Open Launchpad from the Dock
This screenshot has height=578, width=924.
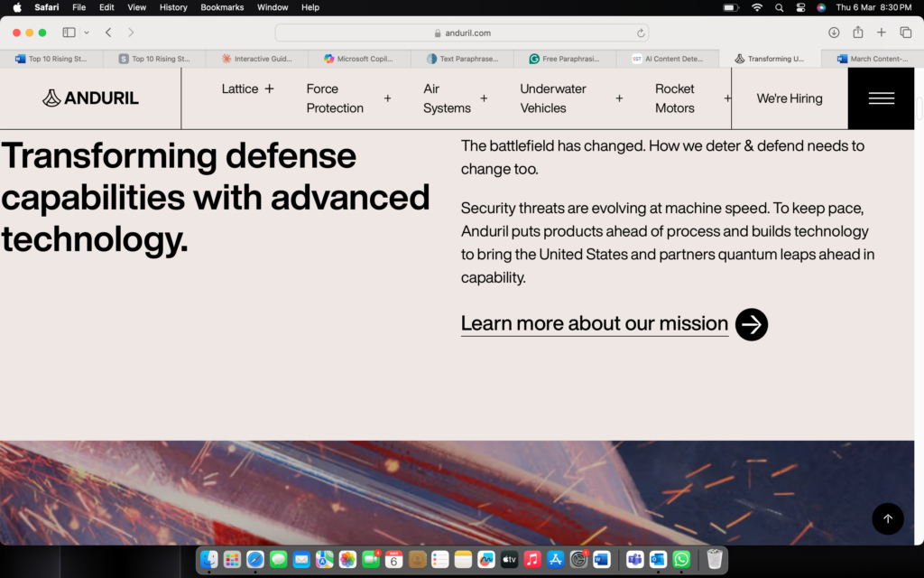tap(232, 558)
